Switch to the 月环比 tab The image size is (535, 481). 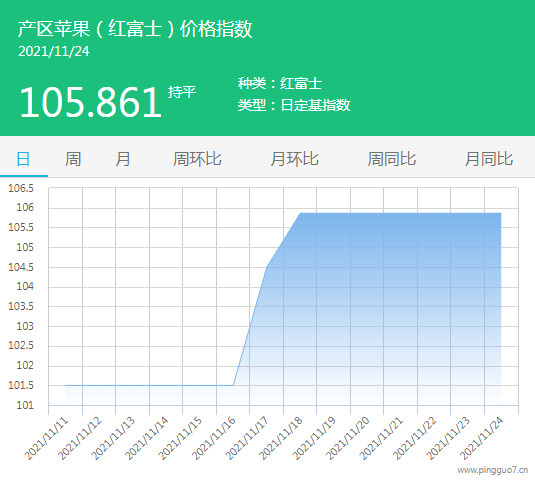coord(294,159)
